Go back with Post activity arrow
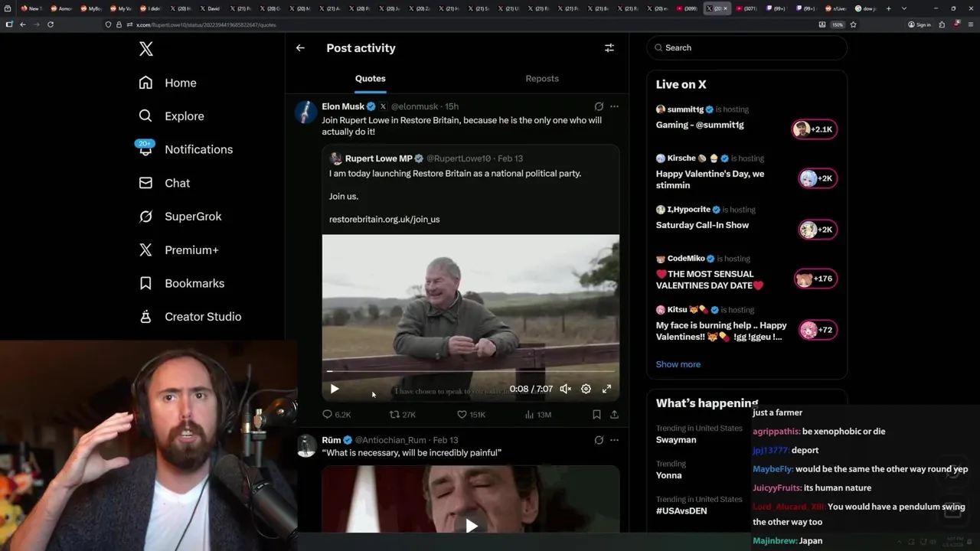The image size is (980, 551). pos(300,47)
